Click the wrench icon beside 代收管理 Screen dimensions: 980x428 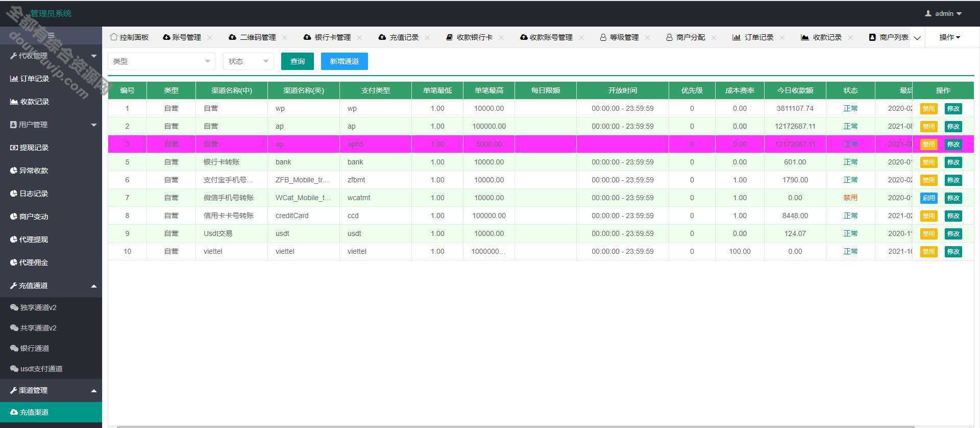14,56
